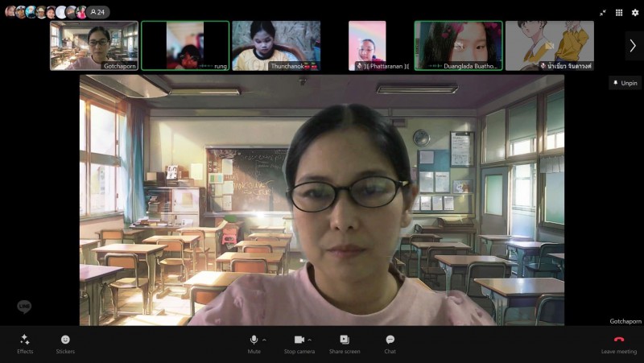Select Thunchanok's video thumbnail
The width and height of the screenshot is (644, 363).
point(276,46)
